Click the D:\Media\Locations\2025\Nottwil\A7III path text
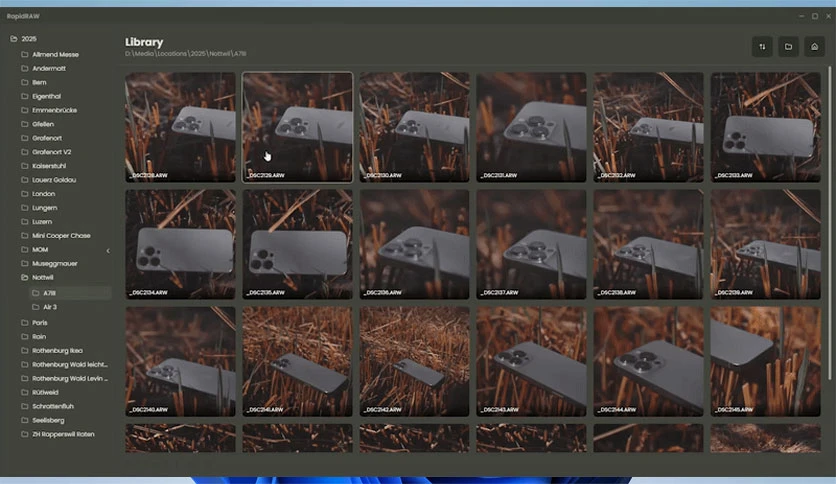The width and height of the screenshot is (836, 484). pos(186,54)
